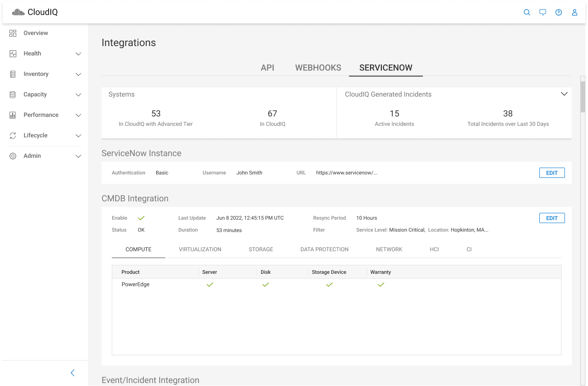
Task: Expand the Inventory menu chevron
Action: pyautogui.click(x=79, y=74)
